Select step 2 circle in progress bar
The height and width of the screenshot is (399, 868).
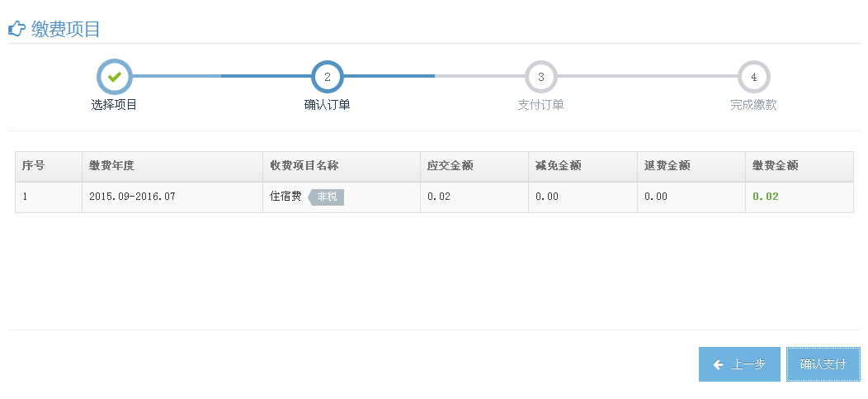[x=328, y=77]
